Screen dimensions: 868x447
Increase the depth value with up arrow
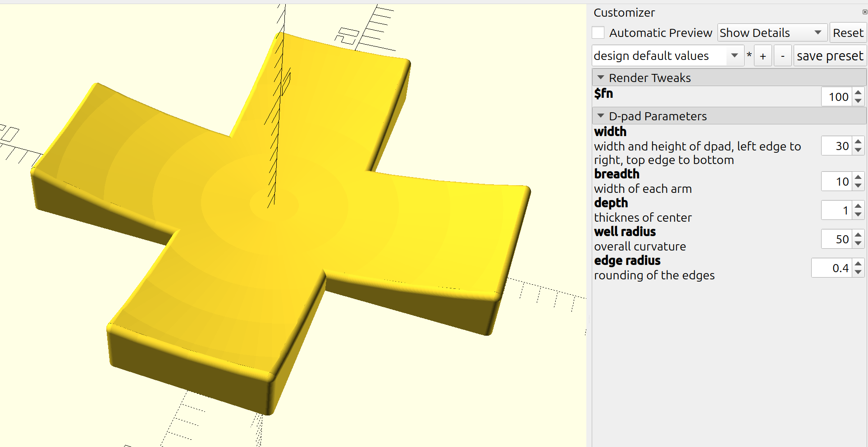pos(858,206)
